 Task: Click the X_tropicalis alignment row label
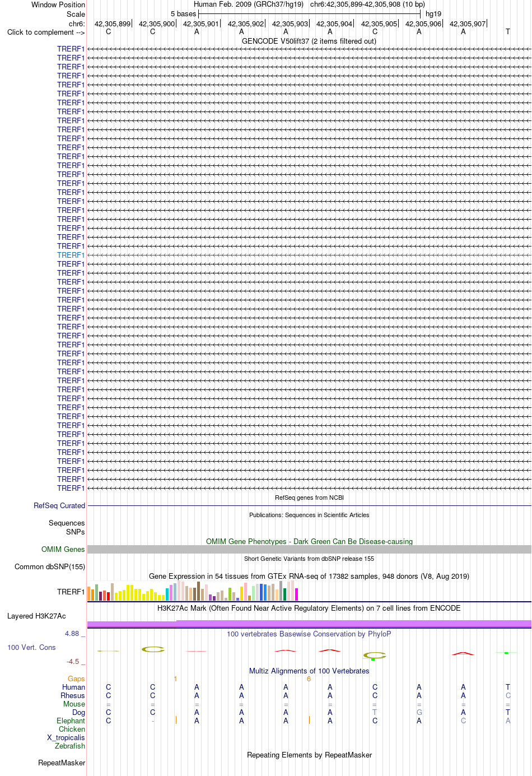pos(66,737)
